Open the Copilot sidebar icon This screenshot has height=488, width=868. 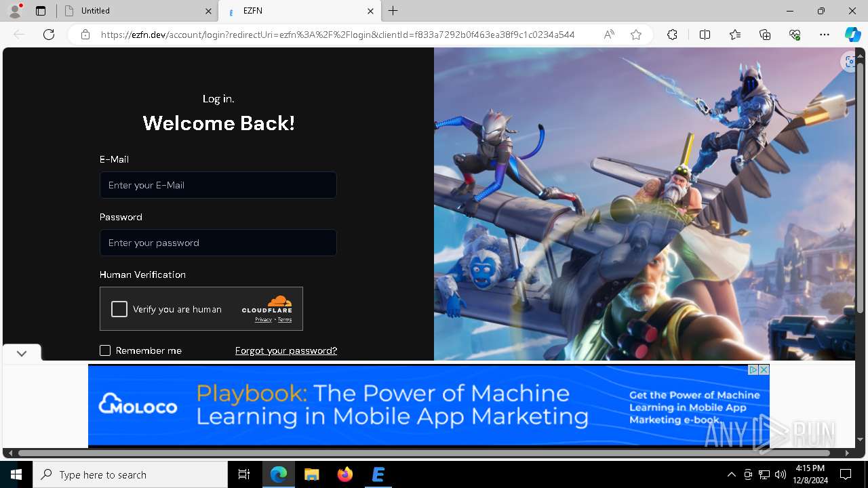pos(852,35)
